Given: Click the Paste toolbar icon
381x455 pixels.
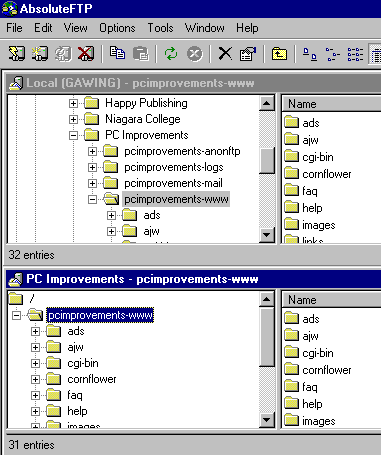Looking at the screenshot, I should tap(141, 54).
